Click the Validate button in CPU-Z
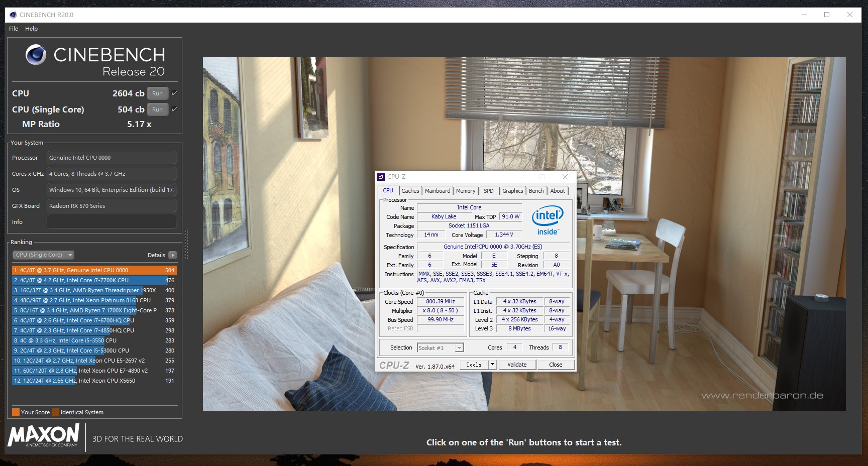 [517, 365]
